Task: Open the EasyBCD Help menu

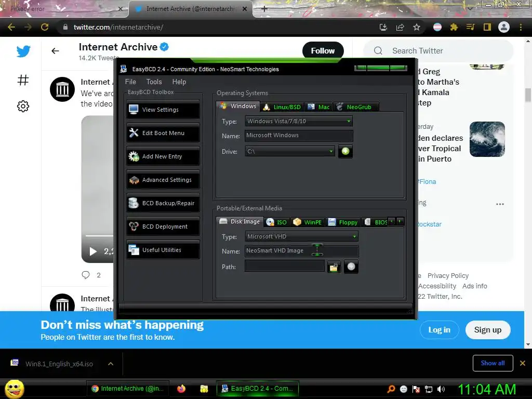Action: click(x=179, y=82)
